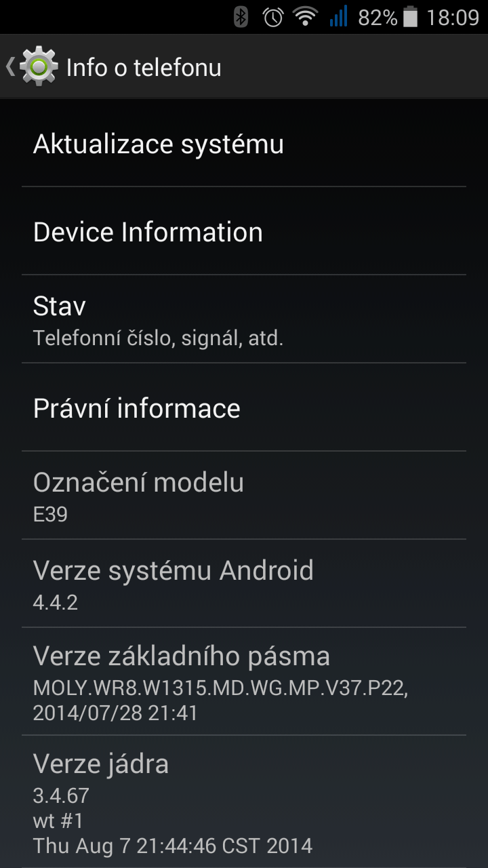Tap the 82% battery percentage text
This screenshot has height=868, width=488.
[x=378, y=18]
